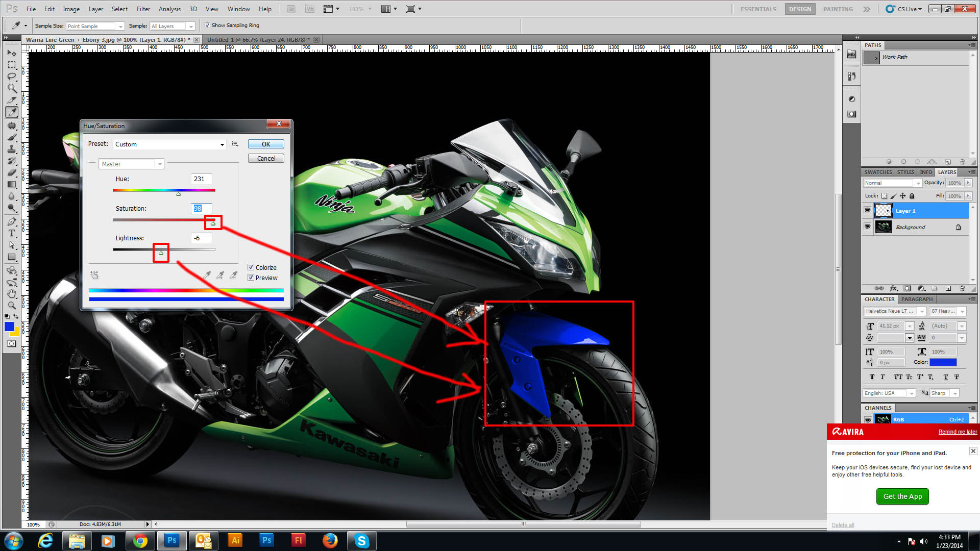Toggle the Preview checkbox
Image resolution: width=980 pixels, height=551 pixels.
click(251, 278)
